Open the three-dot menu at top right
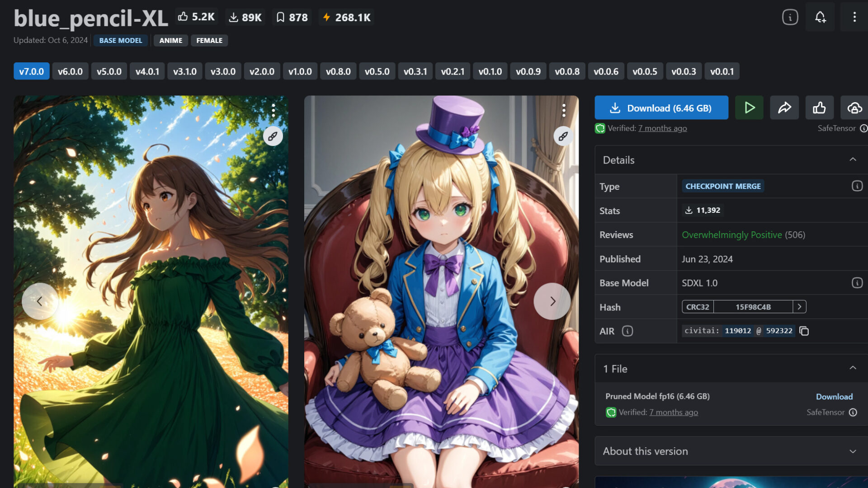Viewport: 868px width, 488px height. [x=854, y=17]
